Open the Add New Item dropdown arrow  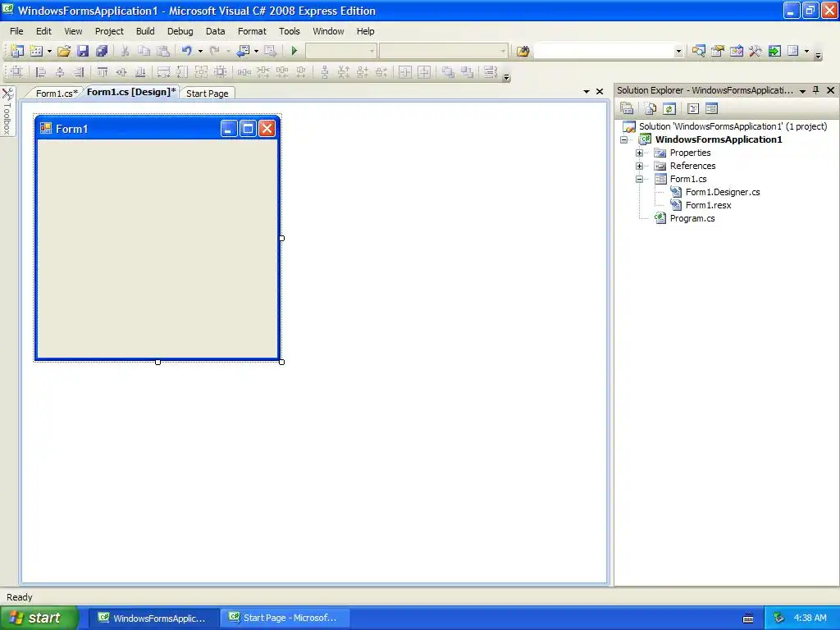[x=49, y=51]
